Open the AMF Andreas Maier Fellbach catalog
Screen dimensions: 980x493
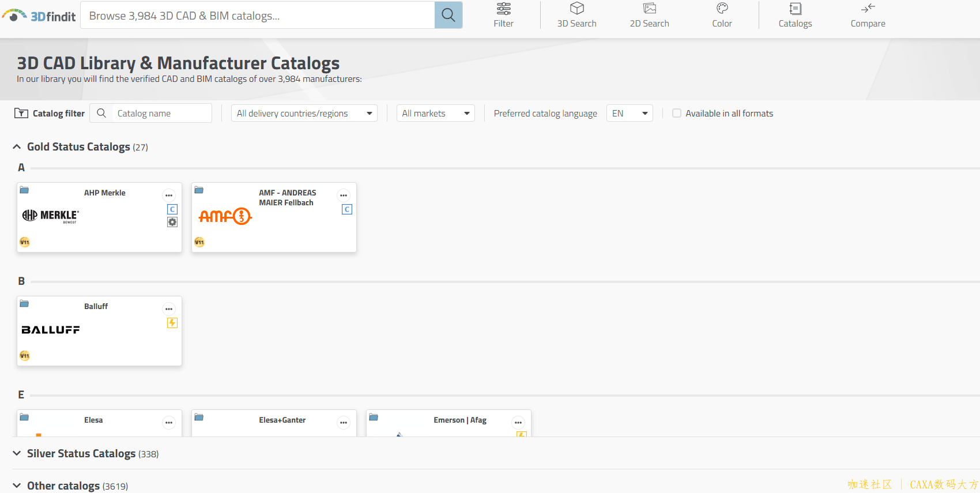(274, 217)
